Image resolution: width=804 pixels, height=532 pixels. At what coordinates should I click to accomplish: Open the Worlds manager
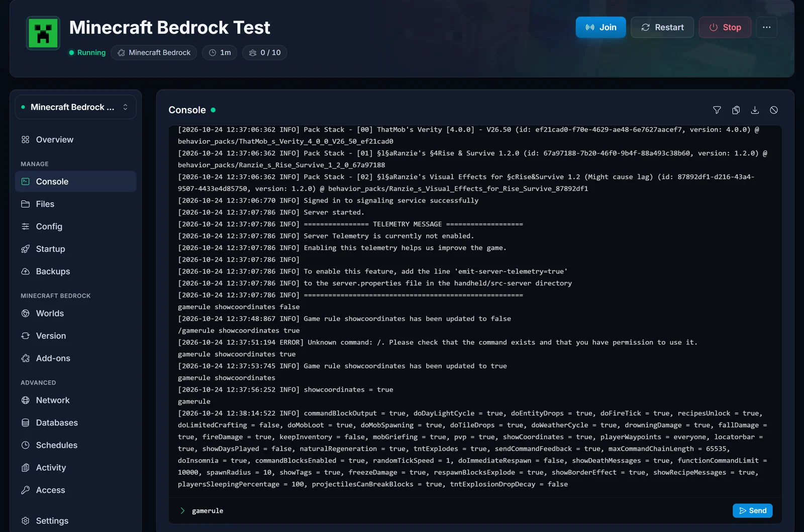tap(75, 313)
